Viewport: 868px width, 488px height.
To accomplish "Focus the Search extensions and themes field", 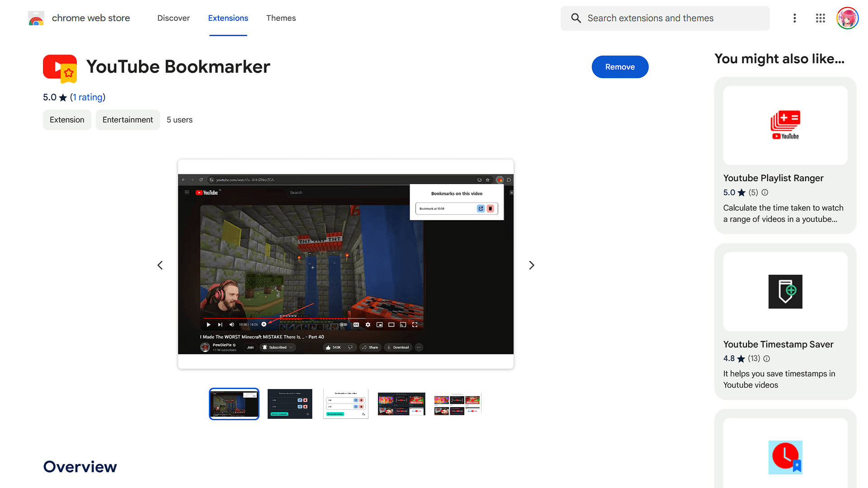I will pyautogui.click(x=665, y=18).
